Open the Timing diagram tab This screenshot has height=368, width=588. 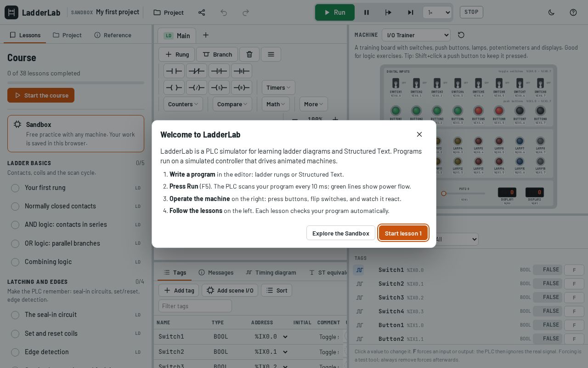pyautogui.click(x=271, y=272)
